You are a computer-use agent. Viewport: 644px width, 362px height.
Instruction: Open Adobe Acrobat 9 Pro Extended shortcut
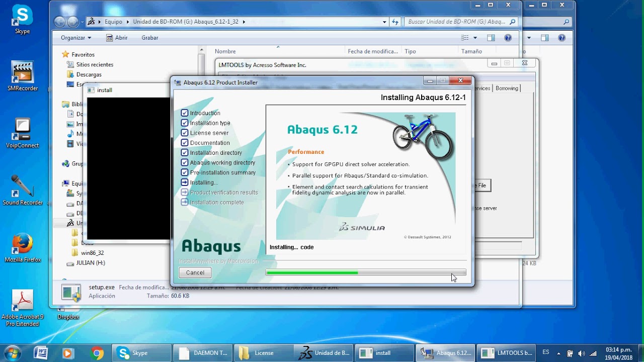point(23,308)
